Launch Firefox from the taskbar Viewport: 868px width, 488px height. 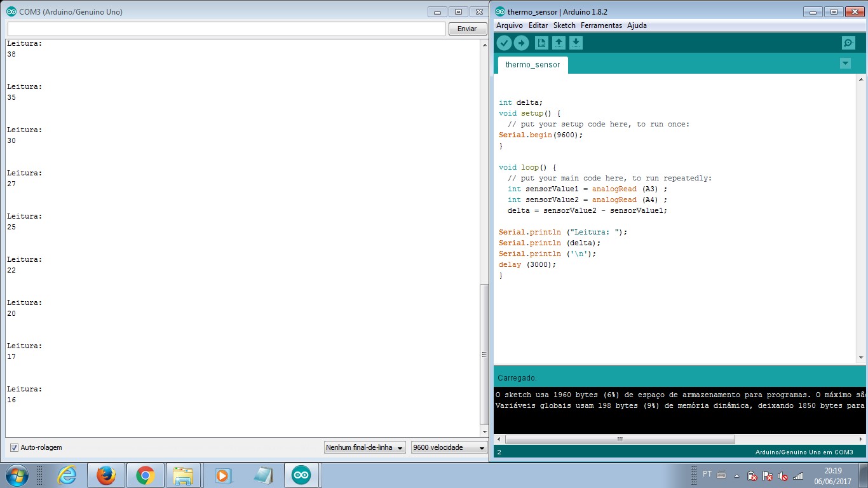106,475
